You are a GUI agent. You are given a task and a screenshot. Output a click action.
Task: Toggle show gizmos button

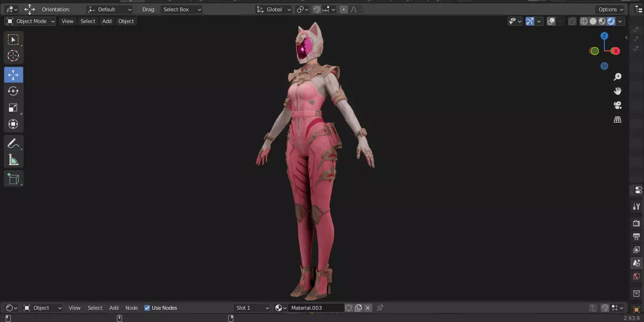pyautogui.click(x=530, y=21)
